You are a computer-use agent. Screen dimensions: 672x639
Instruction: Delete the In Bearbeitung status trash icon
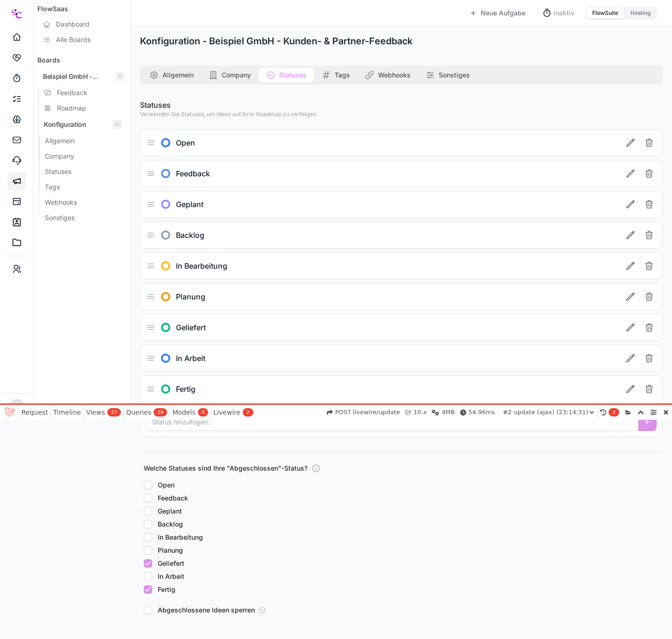tap(649, 266)
